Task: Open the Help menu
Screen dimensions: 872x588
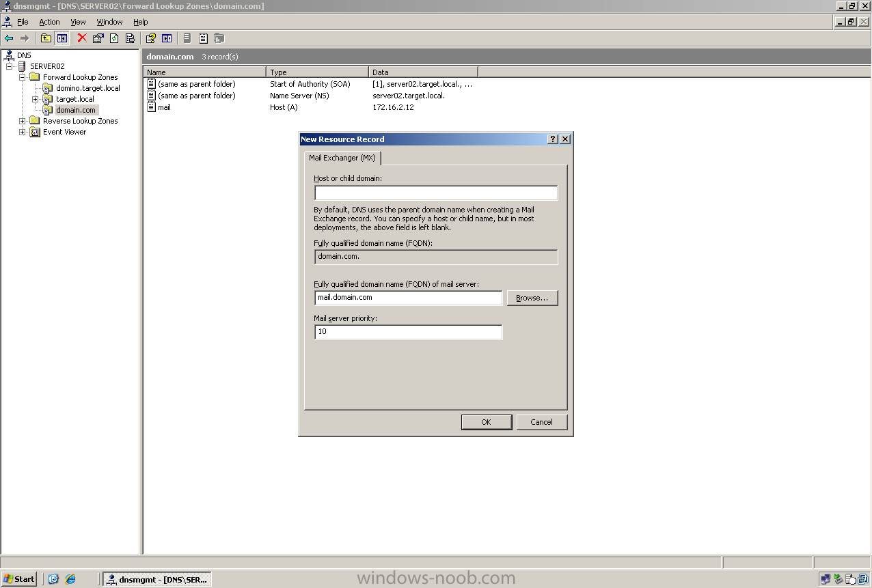Action: point(140,22)
